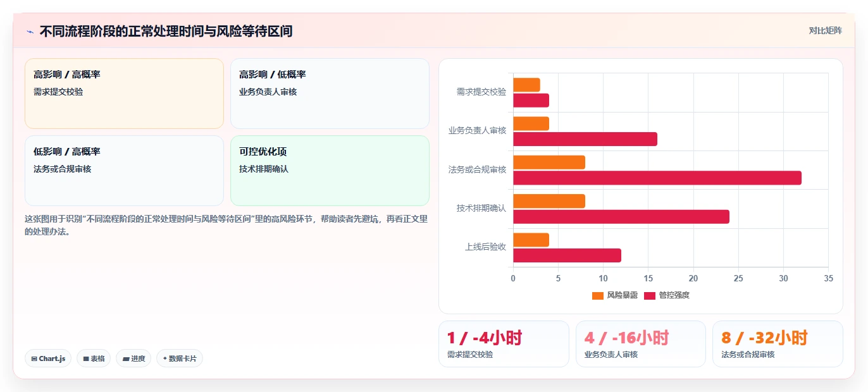Image resolution: width=868 pixels, height=392 pixels.
Task: Click the 上线后验收 y-axis label
Action: click(486, 247)
